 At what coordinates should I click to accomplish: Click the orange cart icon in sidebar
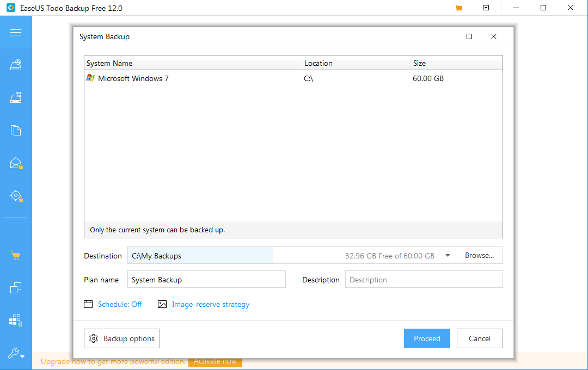pos(16,255)
